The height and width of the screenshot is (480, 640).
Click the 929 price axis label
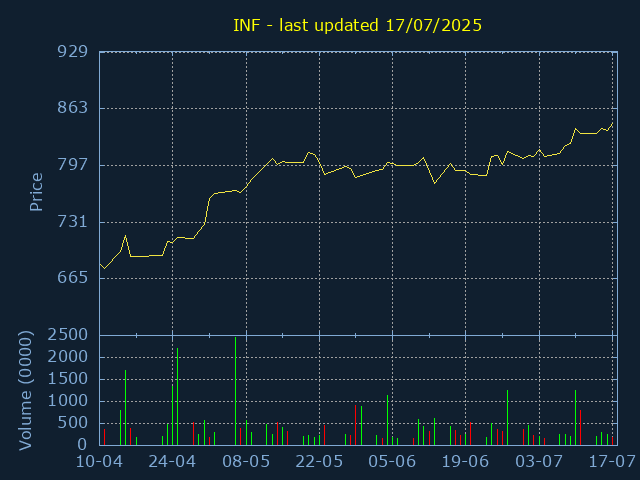(73, 51)
